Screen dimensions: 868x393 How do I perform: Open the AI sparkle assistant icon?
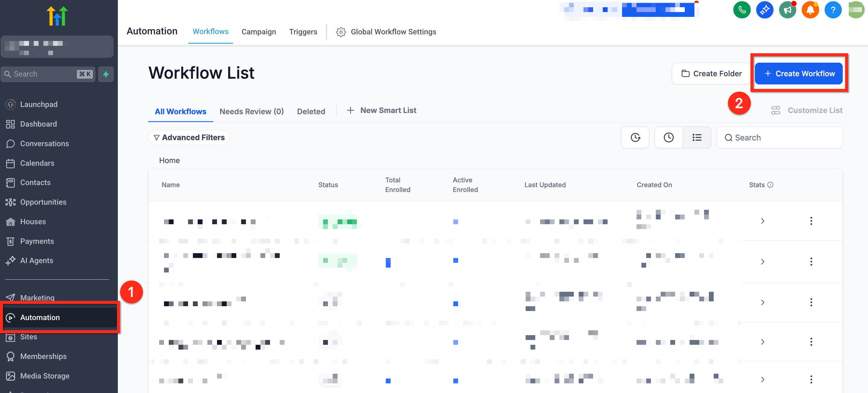764,10
